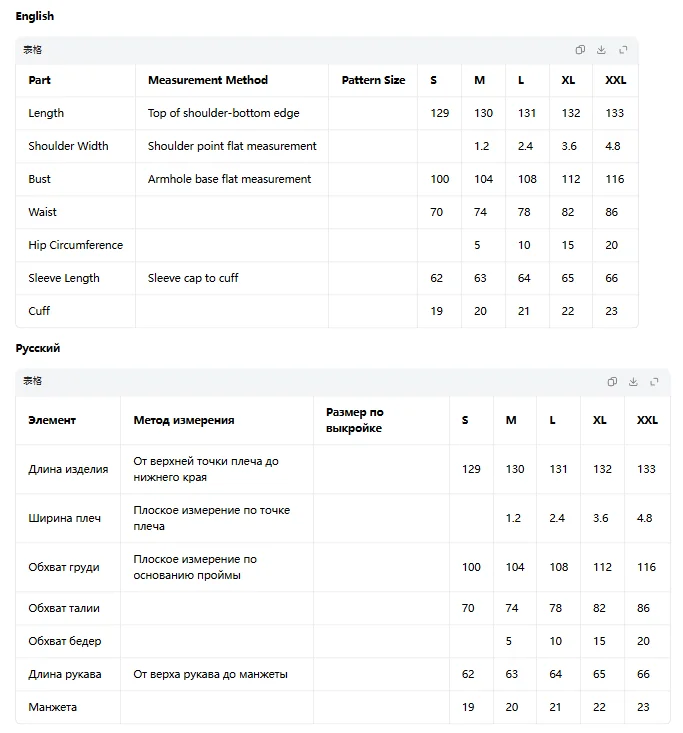This screenshot has width=683, height=733.
Task: Select the English heading
Action: (x=35, y=16)
